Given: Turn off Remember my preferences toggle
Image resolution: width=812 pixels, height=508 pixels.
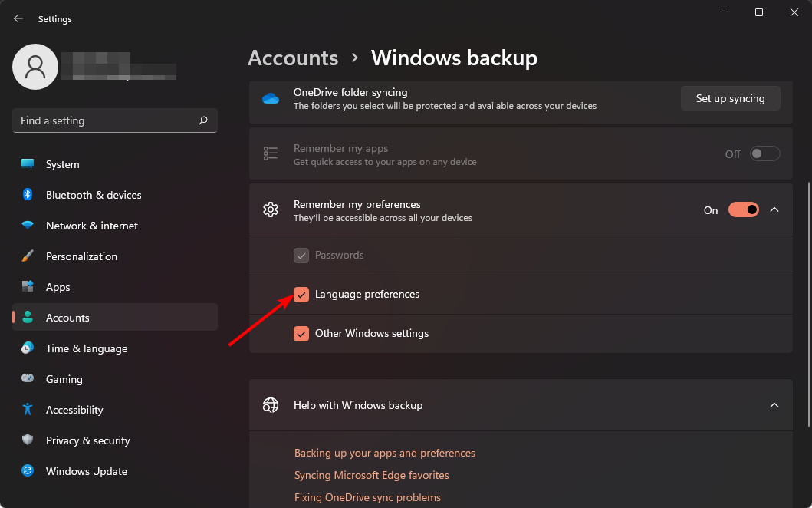Looking at the screenshot, I should (743, 209).
